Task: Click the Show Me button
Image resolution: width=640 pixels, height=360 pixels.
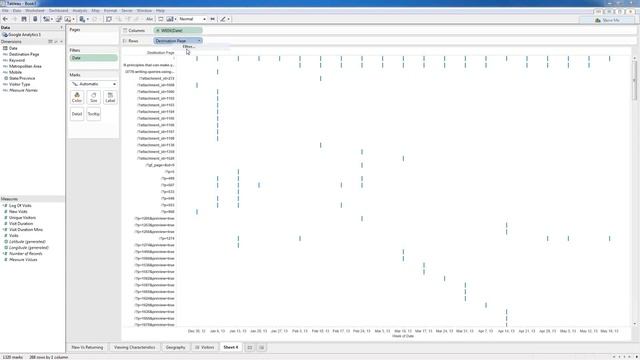Action: click(x=607, y=20)
